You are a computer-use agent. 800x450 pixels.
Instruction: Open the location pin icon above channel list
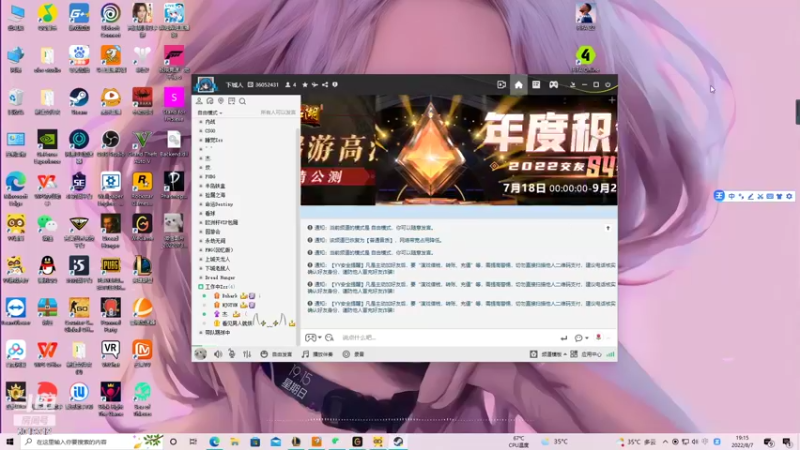[x=220, y=101]
